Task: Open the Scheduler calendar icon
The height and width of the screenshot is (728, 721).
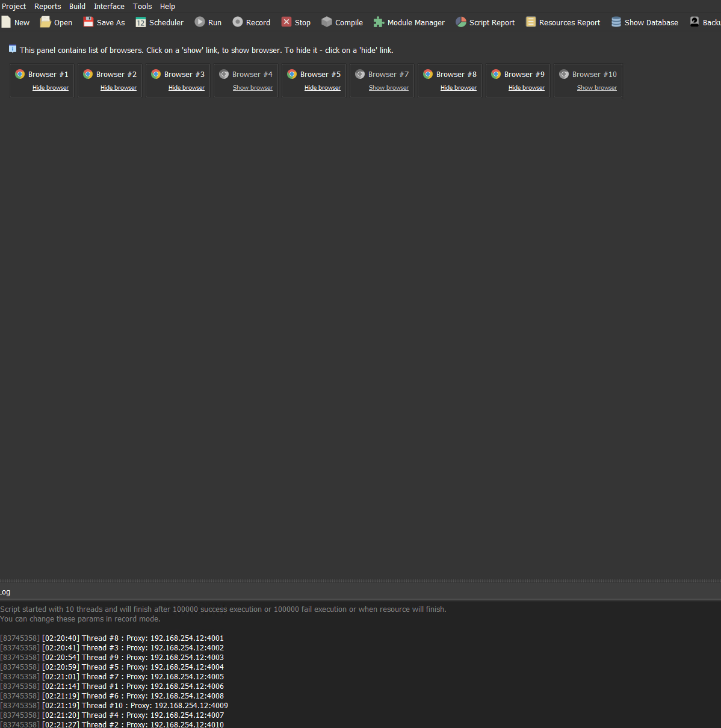Action: [x=141, y=22]
